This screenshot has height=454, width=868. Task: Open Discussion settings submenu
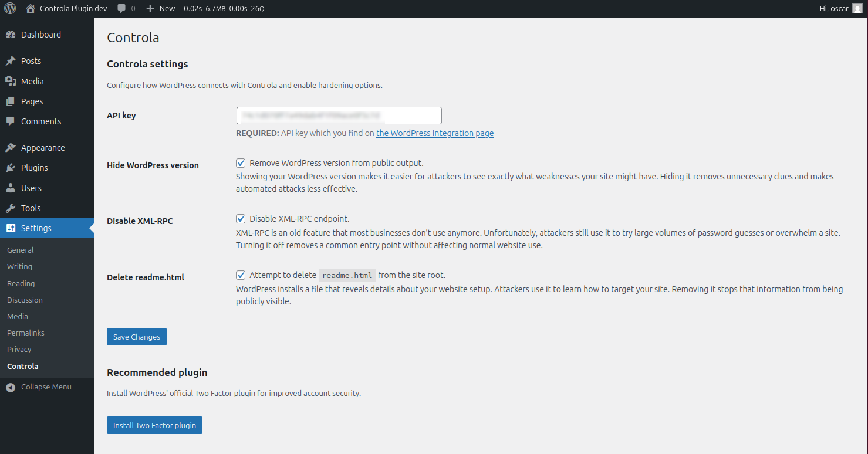(x=25, y=300)
